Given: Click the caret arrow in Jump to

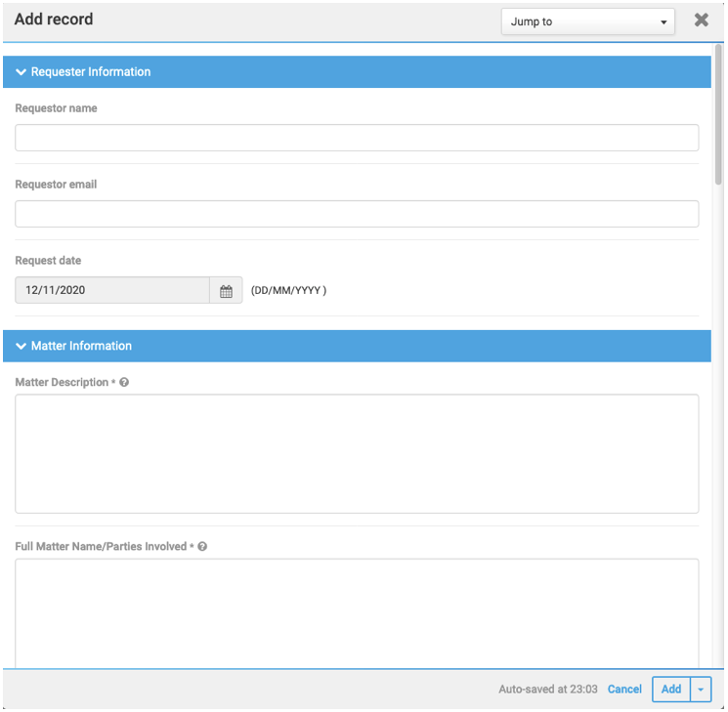Looking at the screenshot, I should 664,22.
